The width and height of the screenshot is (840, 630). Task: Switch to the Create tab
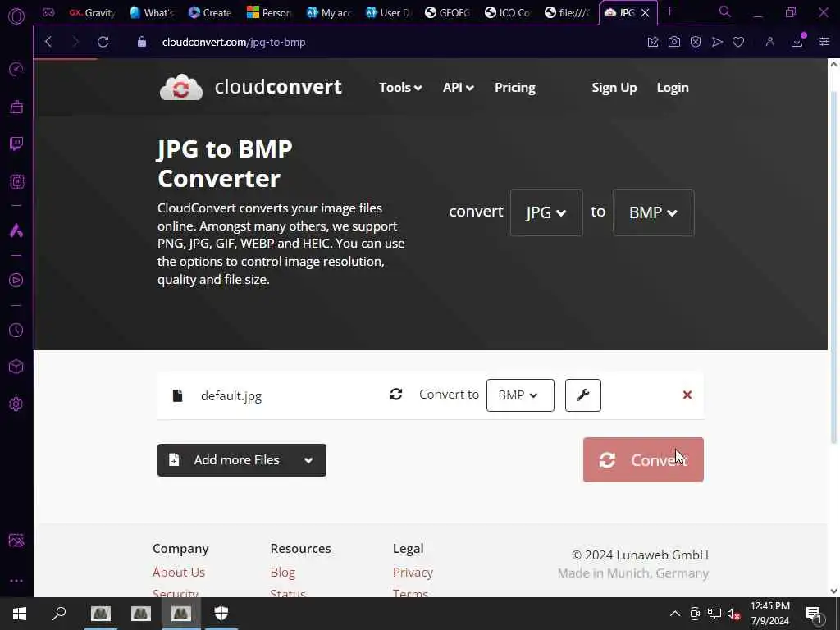tap(211, 13)
